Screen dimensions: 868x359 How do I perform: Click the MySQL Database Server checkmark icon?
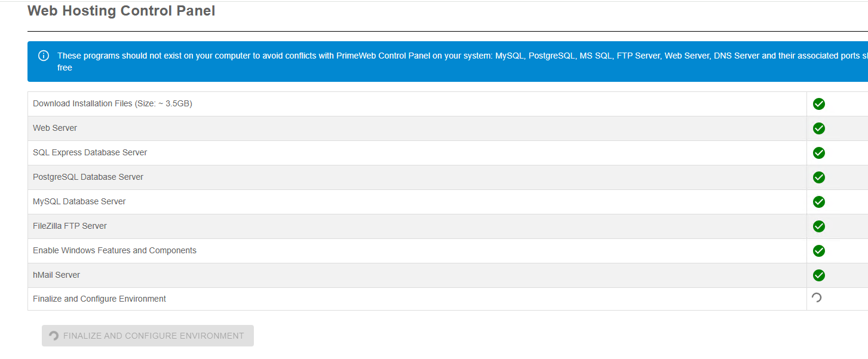pyautogui.click(x=818, y=201)
